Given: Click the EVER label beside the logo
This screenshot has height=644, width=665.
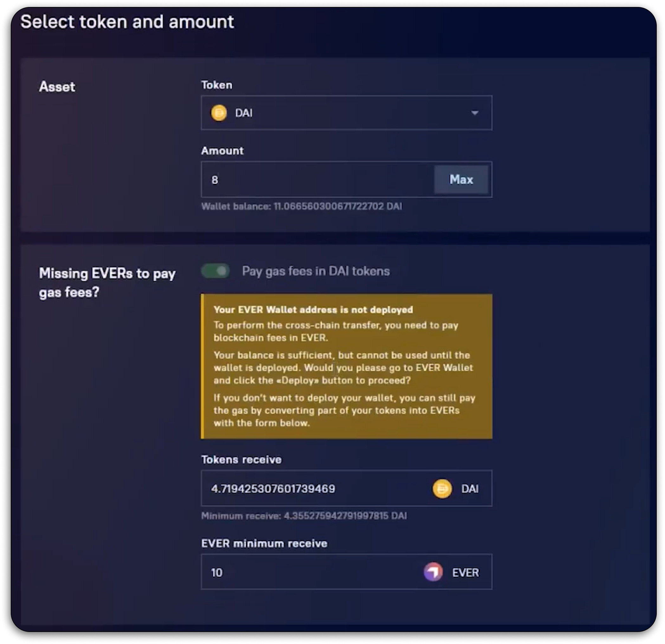Looking at the screenshot, I should coord(466,572).
